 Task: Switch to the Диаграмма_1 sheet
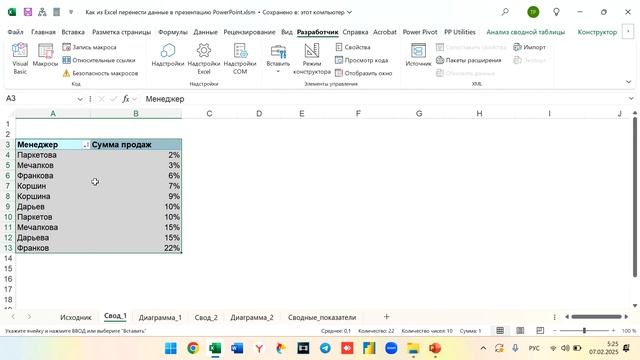click(160, 317)
